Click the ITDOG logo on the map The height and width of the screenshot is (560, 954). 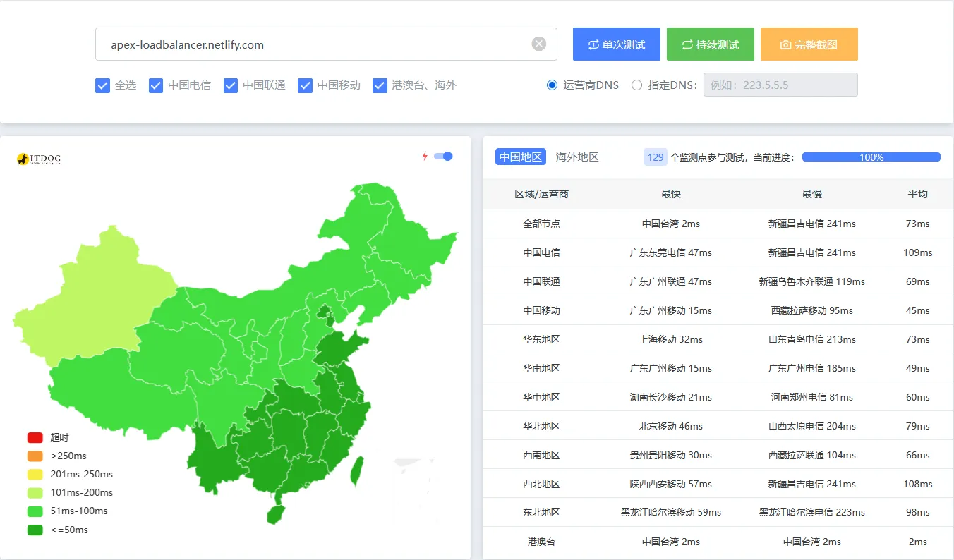pos(39,159)
